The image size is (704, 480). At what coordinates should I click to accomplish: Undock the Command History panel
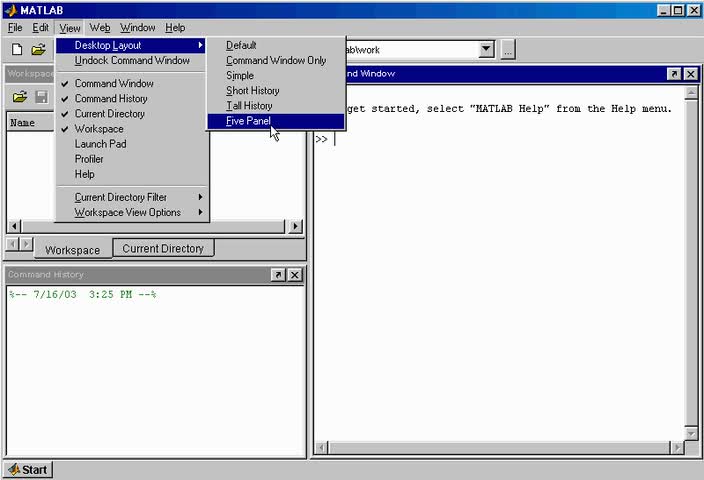(278, 275)
